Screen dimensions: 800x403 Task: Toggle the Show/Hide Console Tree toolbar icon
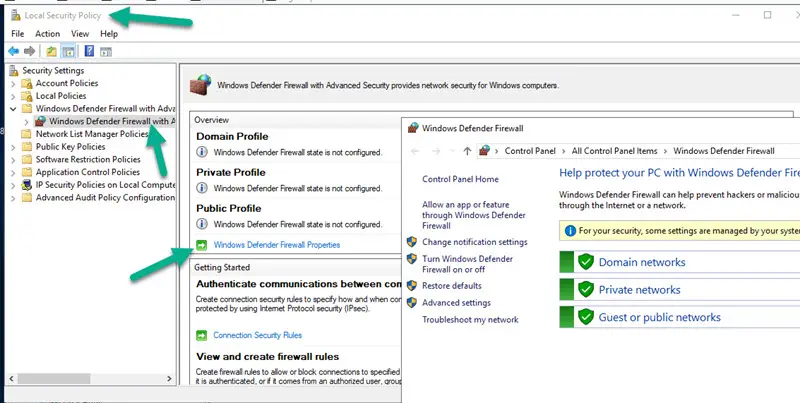pyautogui.click(x=68, y=51)
